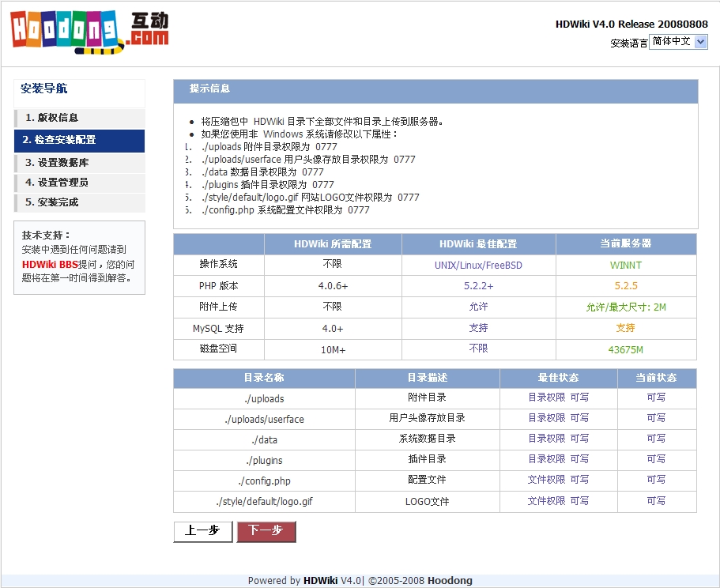Click the 当前状态 可写 value for ./uploads
Image resolution: width=720 pixels, height=588 pixels.
click(656, 398)
